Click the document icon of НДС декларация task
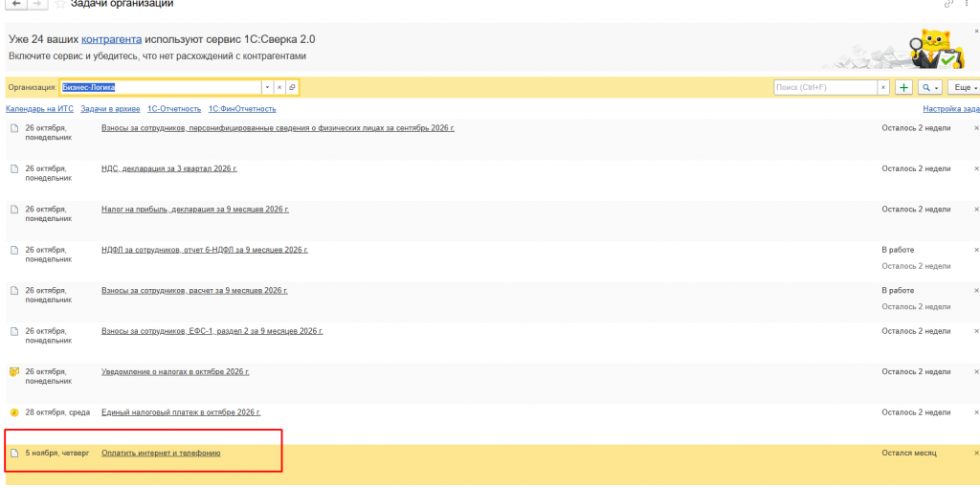This screenshot has width=980, height=488. coord(14,168)
